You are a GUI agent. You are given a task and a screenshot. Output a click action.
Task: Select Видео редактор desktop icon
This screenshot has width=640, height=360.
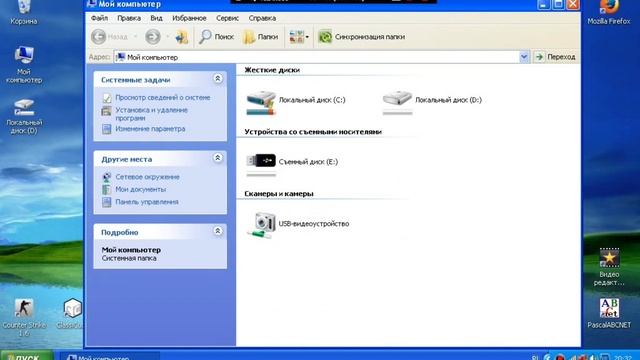(x=609, y=267)
